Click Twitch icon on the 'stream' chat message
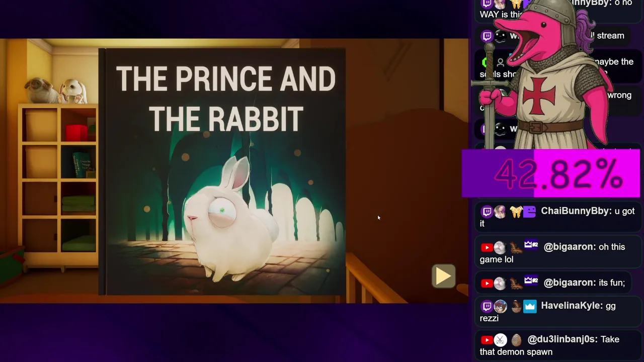Screen dimensions: 644x362 487,36
